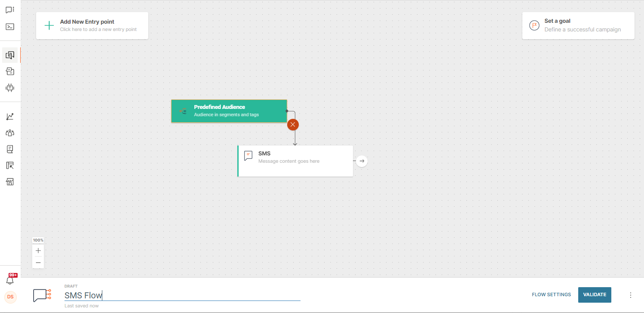644x313 pixels.
Task: Open the people audience sidebar icon
Action: (x=10, y=133)
